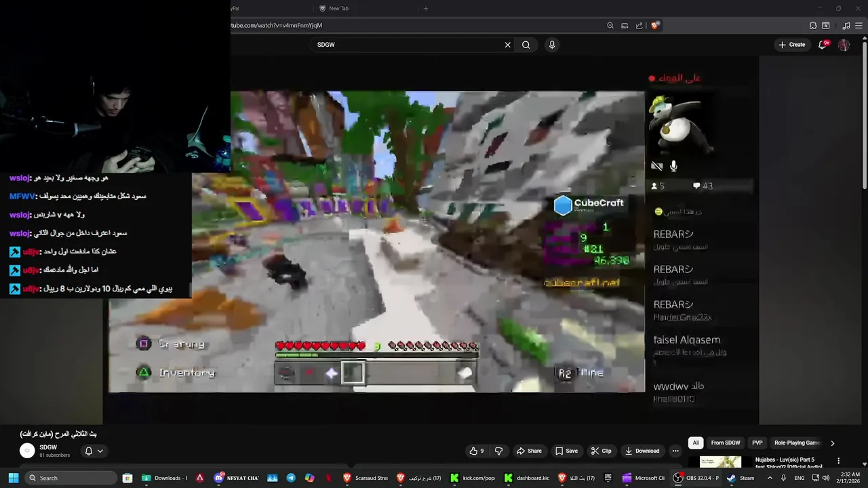Viewport: 868px width, 488px height.
Task: Save the video to a playlist
Action: click(566, 451)
